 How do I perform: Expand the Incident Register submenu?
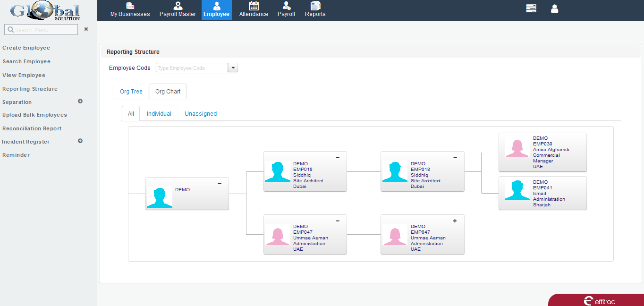pyautogui.click(x=80, y=141)
